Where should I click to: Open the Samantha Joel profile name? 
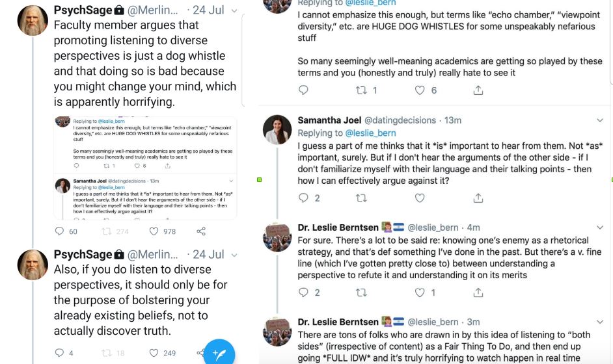tap(329, 120)
